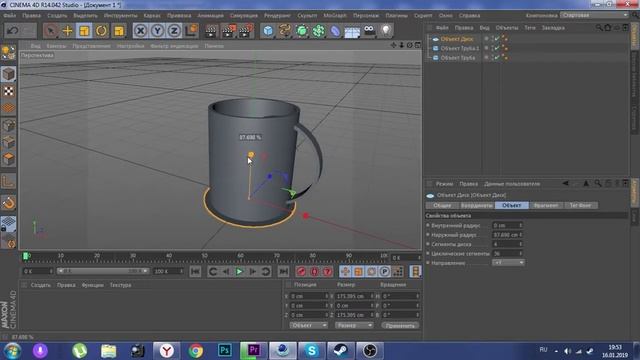Open the Объект coordinate mode dropdown

click(308, 325)
